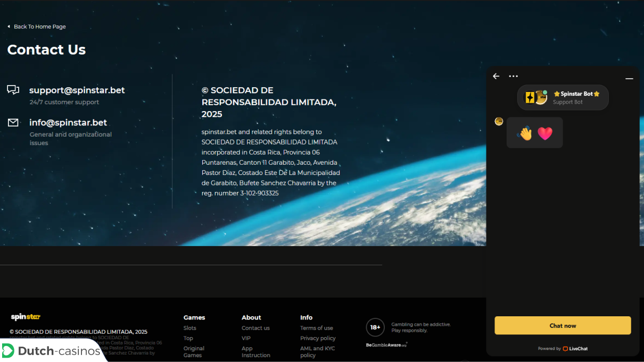This screenshot has width=644, height=362.
Task: Email support@spinstar.bet address
Action: 77,90
